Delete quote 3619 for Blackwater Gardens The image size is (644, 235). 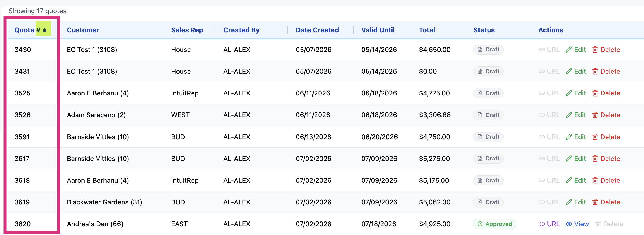pyautogui.click(x=606, y=202)
